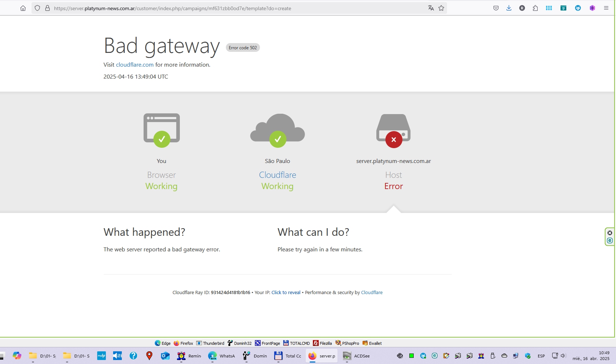Click the green square tray icon

tap(412, 356)
